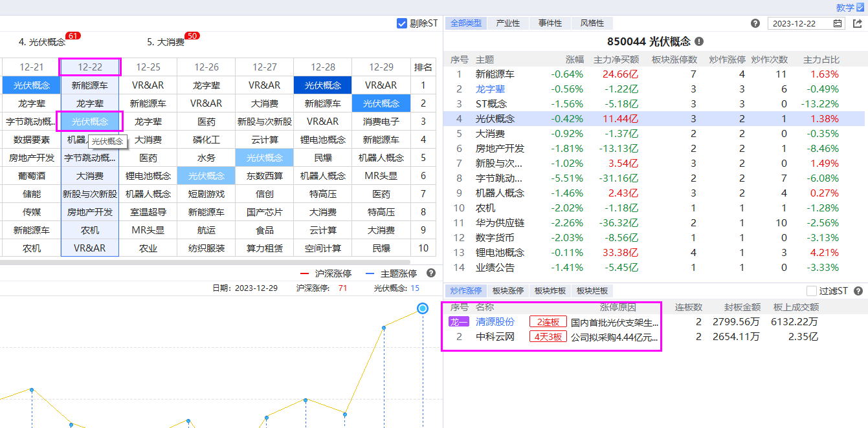This screenshot has height=428, width=868.
Task: Sort by the 板块涨停数 column header
Action: (x=674, y=59)
